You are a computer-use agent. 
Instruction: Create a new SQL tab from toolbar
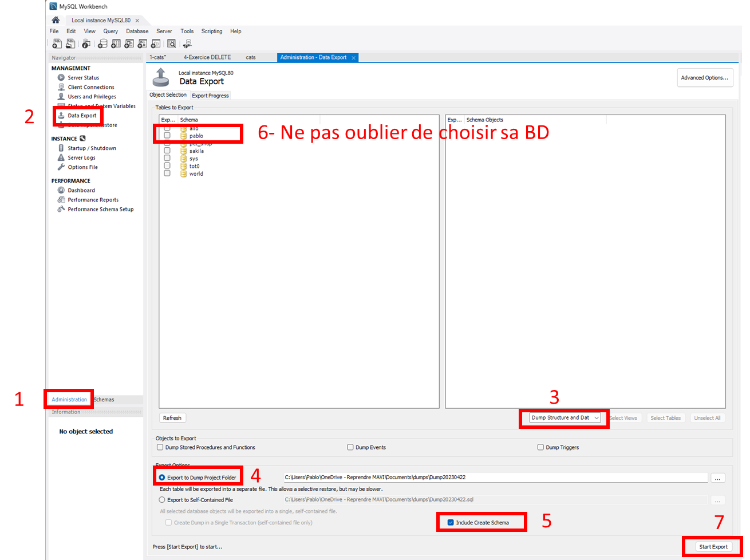click(57, 44)
